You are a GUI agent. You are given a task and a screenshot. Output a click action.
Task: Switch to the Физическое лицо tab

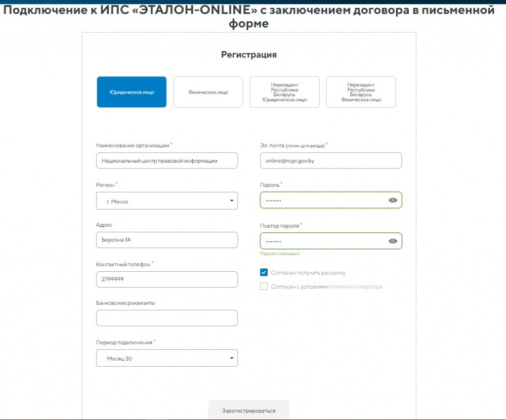coord(208,92)
